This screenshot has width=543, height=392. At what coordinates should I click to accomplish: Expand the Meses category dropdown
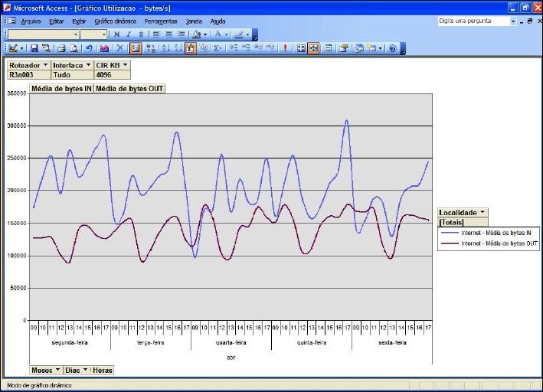(57, 370)
